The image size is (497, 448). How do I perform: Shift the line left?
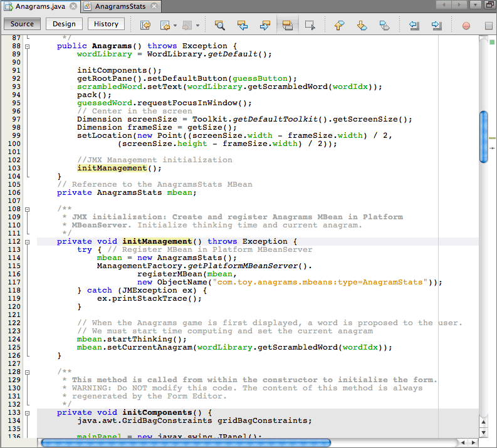coord(414,25)
